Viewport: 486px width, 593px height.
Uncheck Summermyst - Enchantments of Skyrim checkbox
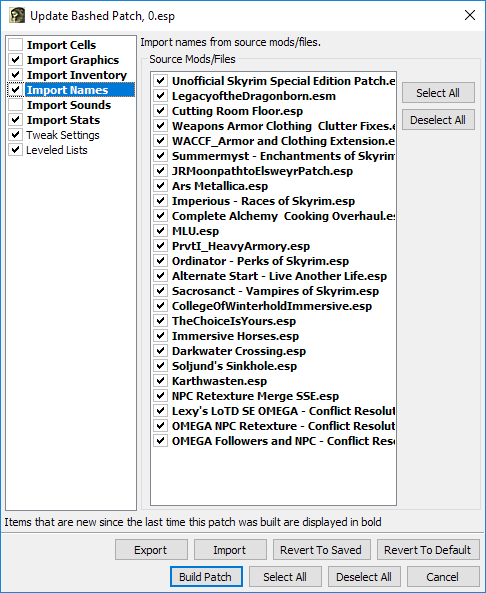tap(160, 156)
